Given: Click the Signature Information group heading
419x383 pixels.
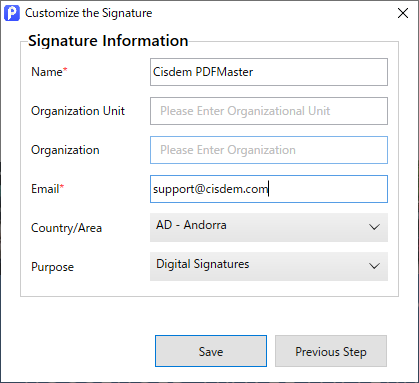Looking at the screenshot, I should 108,41.
